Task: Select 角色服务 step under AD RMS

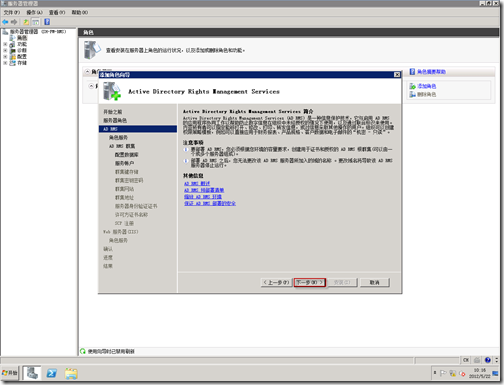Action: (x=118, y=138)
